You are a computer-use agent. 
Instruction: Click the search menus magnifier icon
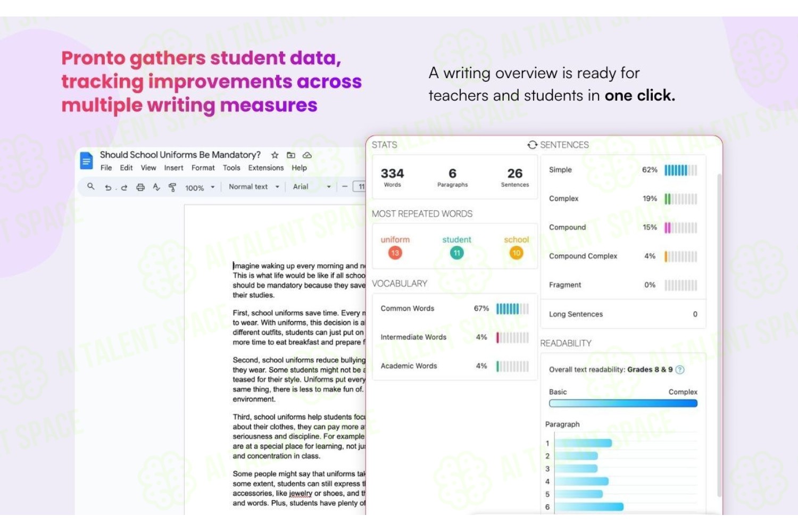click(x=91, y=187)
